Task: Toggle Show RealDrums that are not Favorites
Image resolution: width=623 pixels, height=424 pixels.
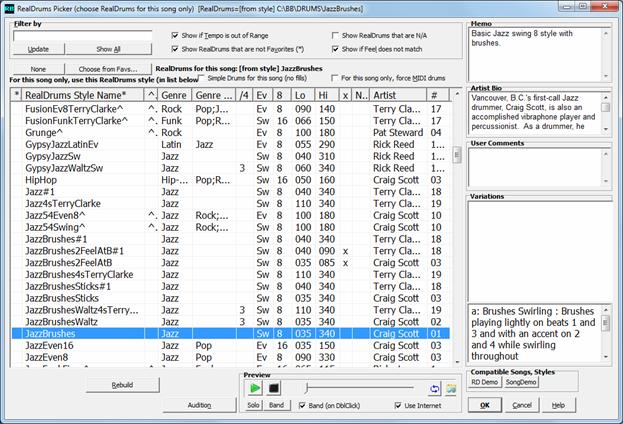Action: [175, 49]
